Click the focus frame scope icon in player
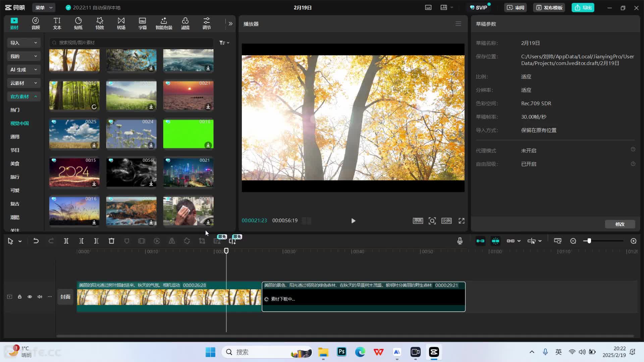The height and width of the screenshot is (362, 644). 432,221
